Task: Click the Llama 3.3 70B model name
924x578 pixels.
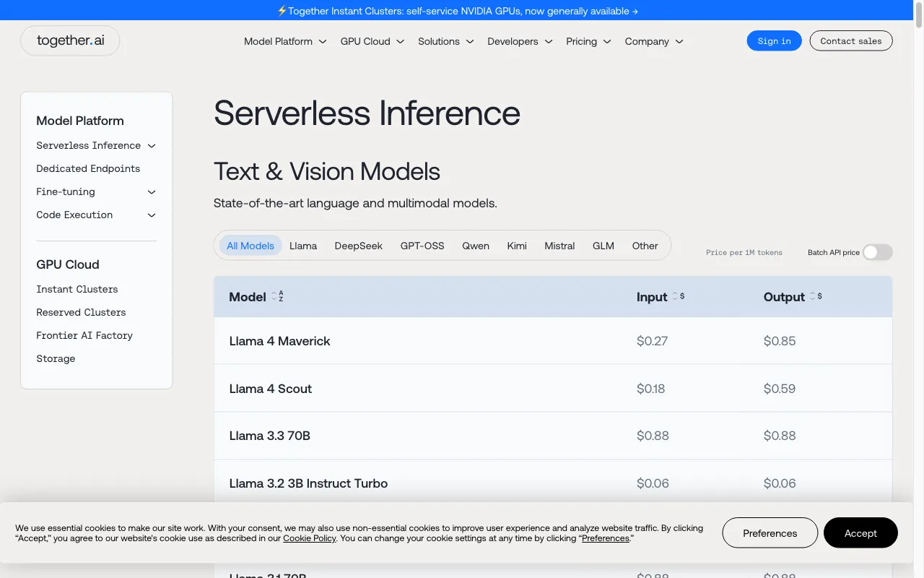Action: tap(270, 436)
